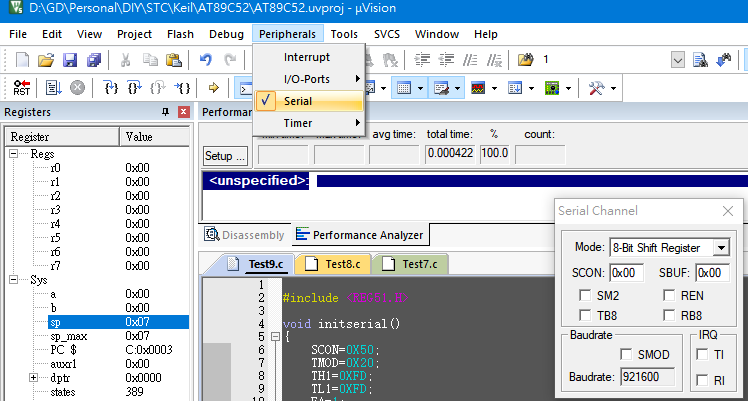Open the serial Mode dropdown
The width and height of the screenshot is (748, 401).
click(x=721, y=247)
